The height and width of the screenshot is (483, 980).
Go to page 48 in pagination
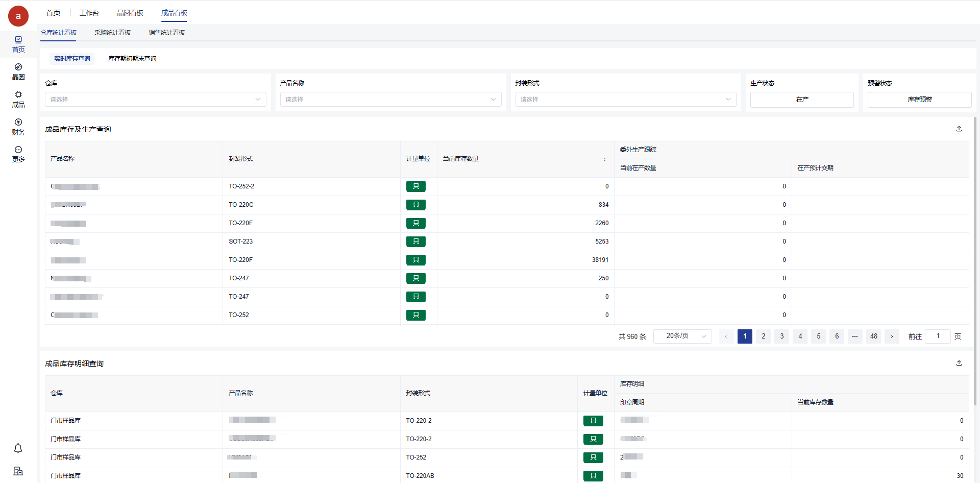[x=873, y=336]
